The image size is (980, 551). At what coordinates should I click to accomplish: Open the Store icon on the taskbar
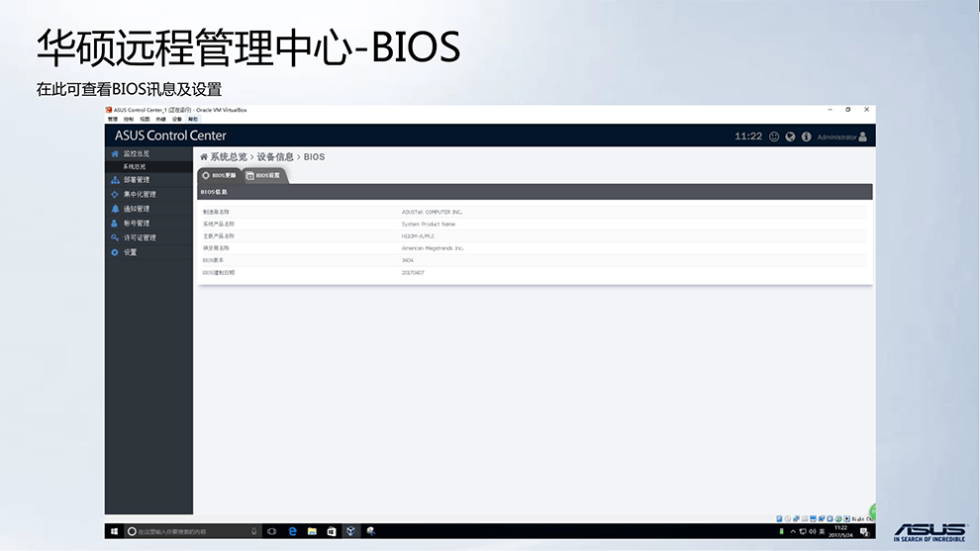tap(332, 531)
